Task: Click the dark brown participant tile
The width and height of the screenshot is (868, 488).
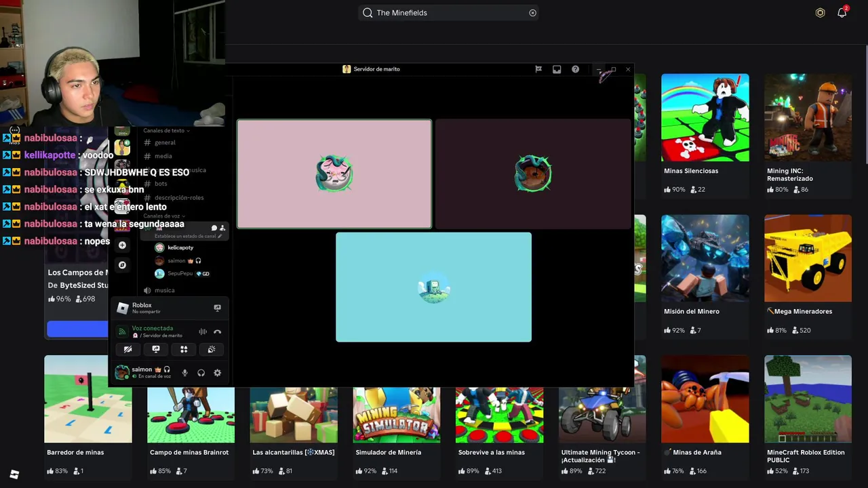Action: [x=533, y=174]
